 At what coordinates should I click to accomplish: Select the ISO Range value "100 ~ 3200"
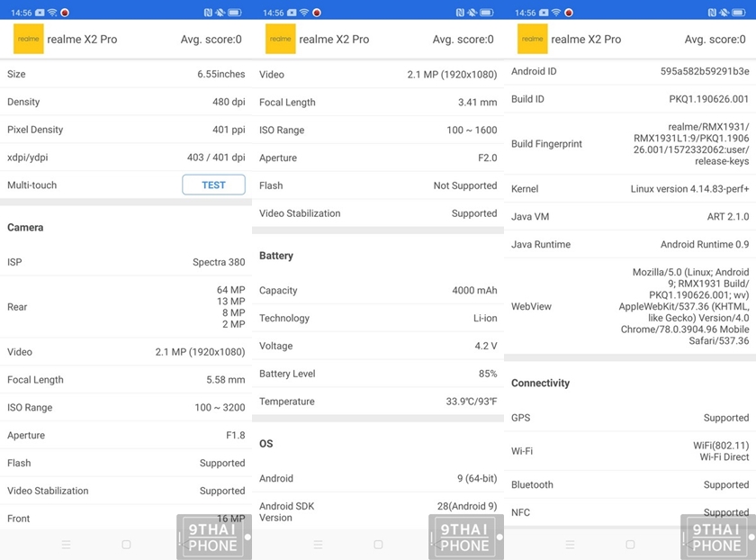tap(220, 407)
